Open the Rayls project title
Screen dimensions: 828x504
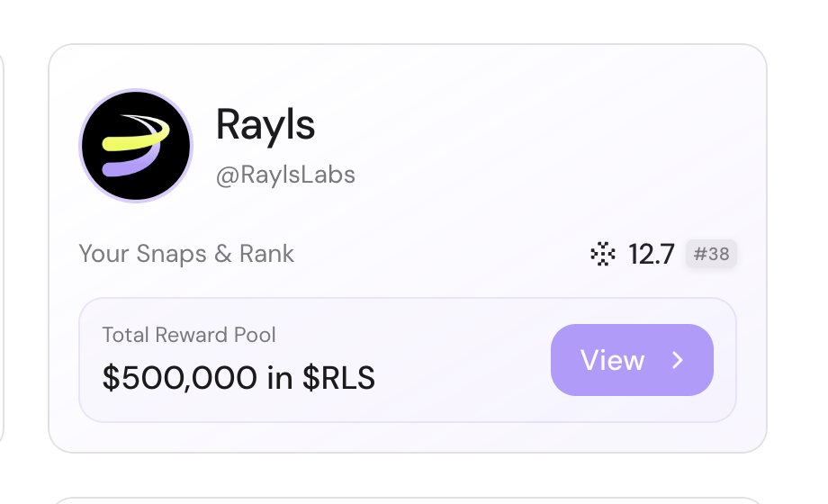pyautogui.click(x=265, y=124)
